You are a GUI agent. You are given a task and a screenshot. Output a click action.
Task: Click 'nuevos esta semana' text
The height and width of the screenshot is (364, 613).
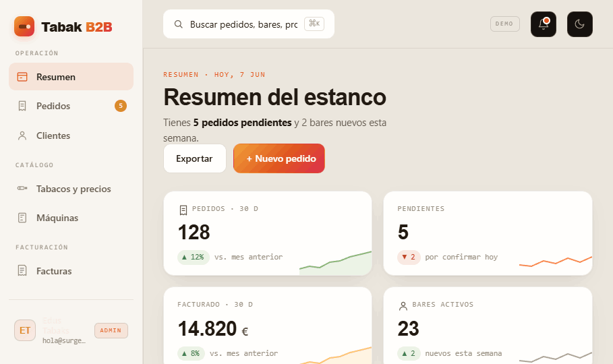[463, 353]
